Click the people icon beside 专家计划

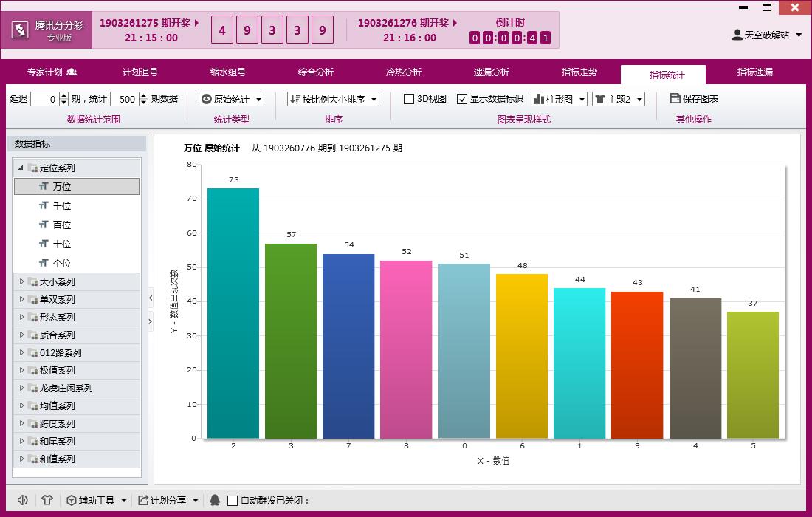(72, 72)
